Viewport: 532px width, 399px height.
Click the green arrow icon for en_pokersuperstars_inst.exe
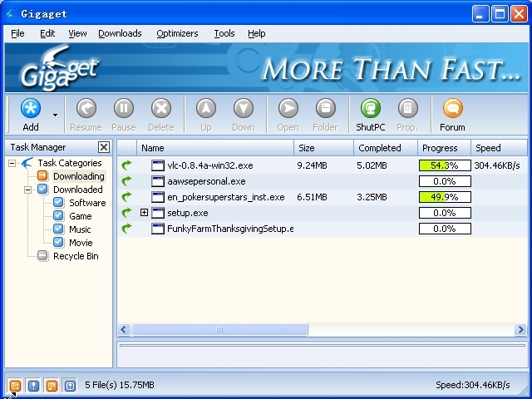coord(126,197)
